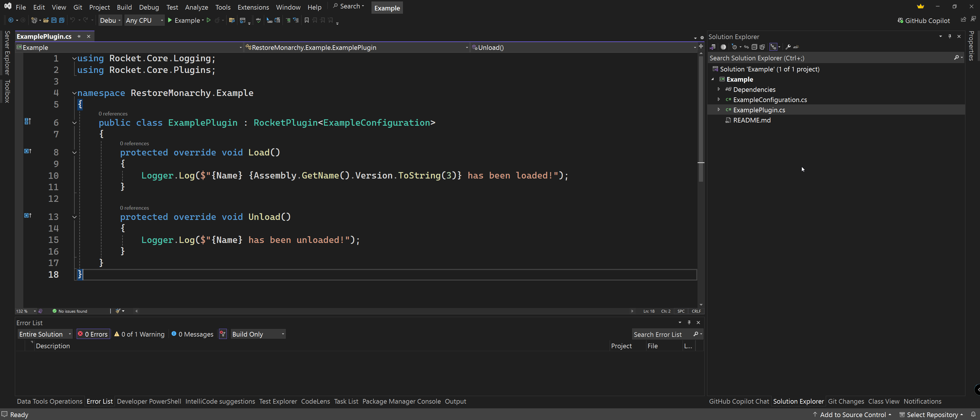
Task: Open the Extensions menu
Action: pos(253,7)
